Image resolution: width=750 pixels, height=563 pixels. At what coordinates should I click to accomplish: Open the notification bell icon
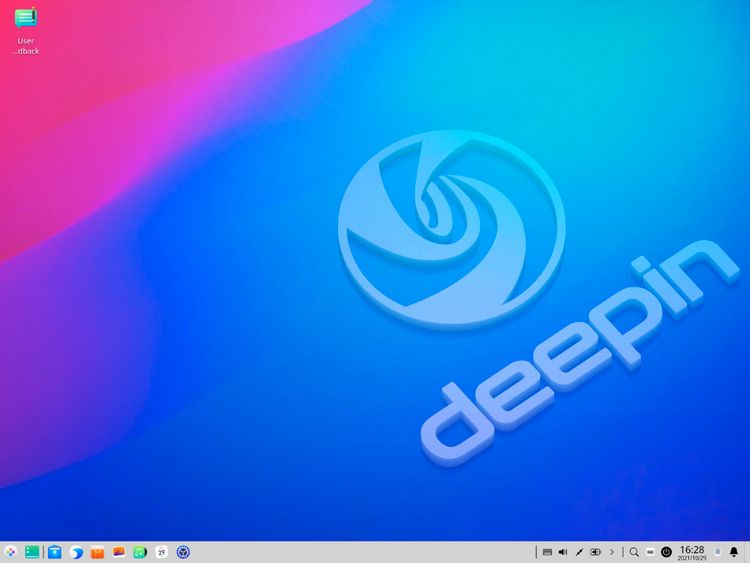click(734, 552)
